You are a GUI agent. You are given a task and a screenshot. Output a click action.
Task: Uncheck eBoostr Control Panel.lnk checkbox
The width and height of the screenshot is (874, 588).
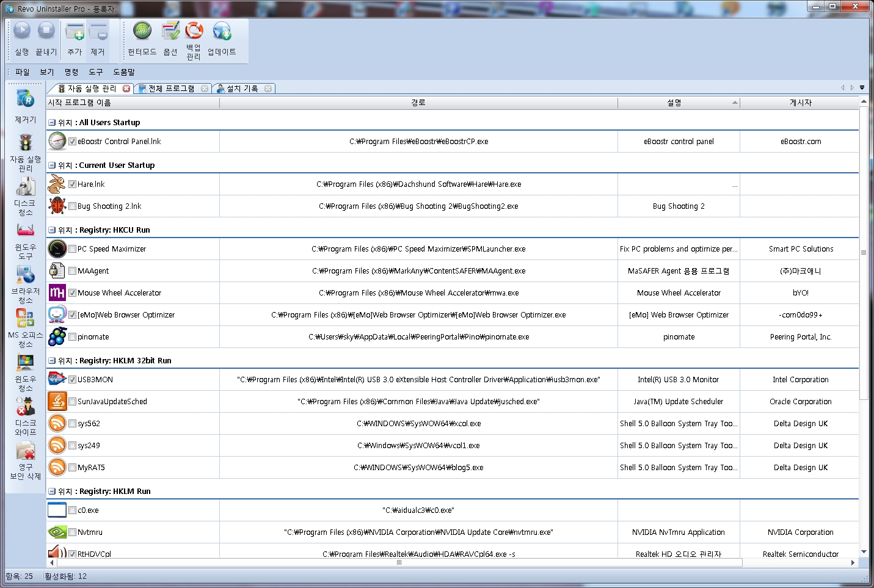(73, 142)
